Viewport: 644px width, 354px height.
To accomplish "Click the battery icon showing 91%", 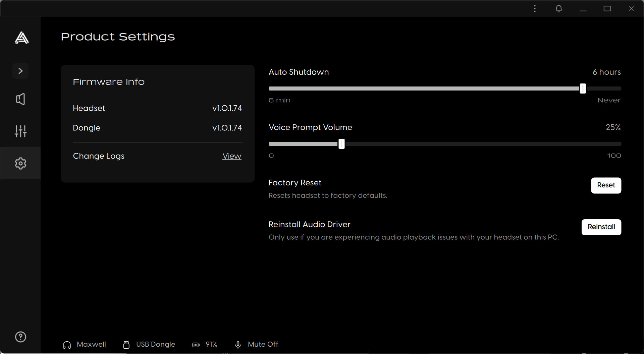I will tap(196, 344).
